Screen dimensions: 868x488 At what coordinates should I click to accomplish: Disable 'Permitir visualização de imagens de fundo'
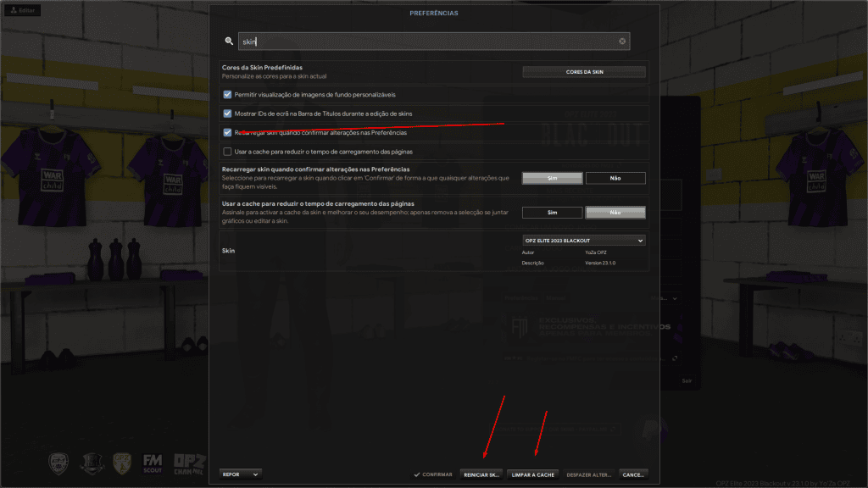[227, 94]
